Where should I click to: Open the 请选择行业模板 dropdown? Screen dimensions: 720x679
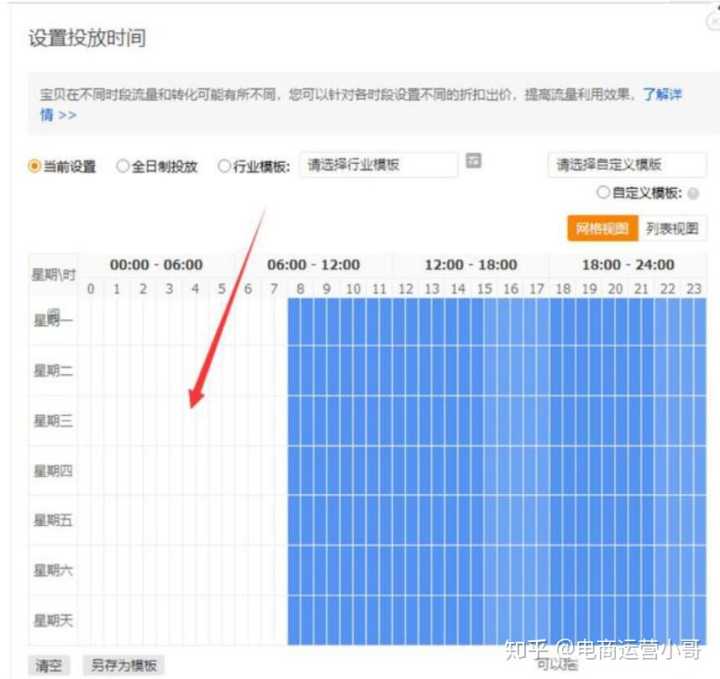click(x=377, y=165)
